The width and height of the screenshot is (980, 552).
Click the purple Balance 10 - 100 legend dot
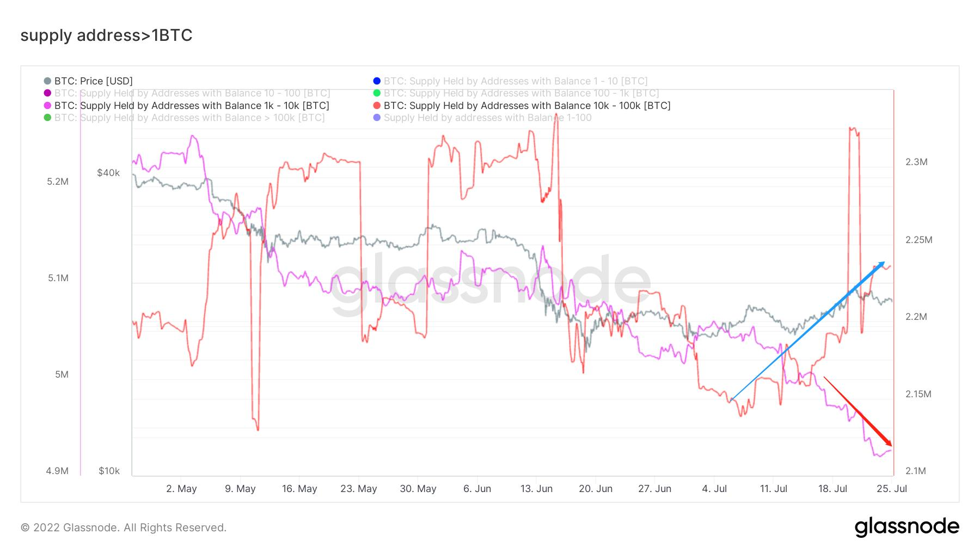[x=47, y=93]
